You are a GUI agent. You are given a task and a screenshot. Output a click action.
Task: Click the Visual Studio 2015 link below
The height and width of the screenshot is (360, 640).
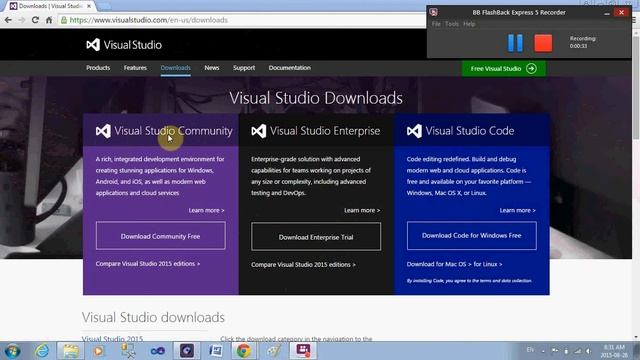(x=112, y=338)
